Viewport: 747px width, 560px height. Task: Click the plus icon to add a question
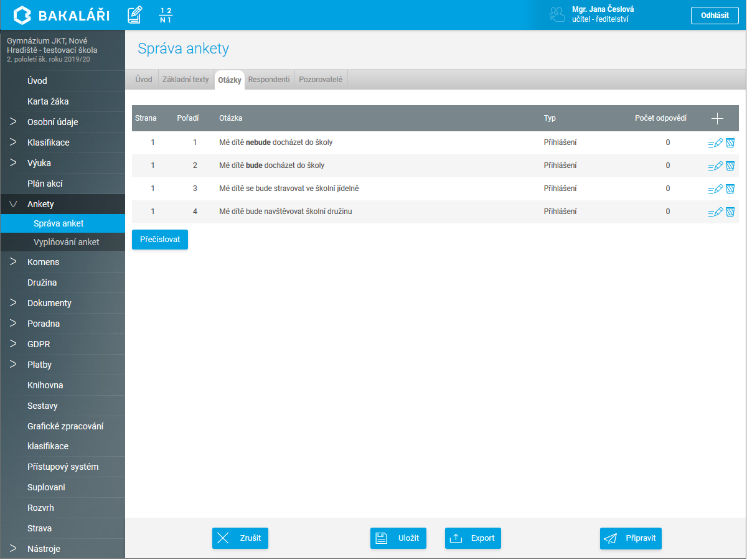pyautogui.click(x=717, y=118)
